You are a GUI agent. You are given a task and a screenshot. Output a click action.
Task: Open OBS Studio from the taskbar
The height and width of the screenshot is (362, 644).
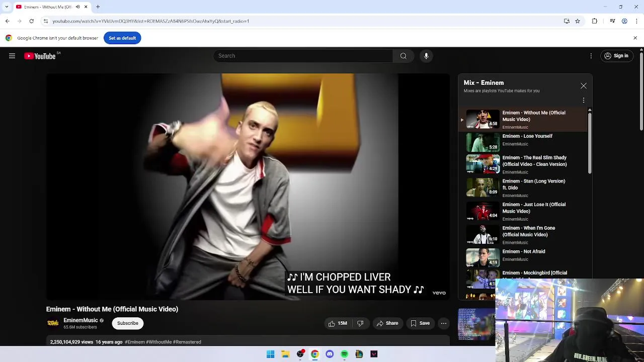coord(300,354)
